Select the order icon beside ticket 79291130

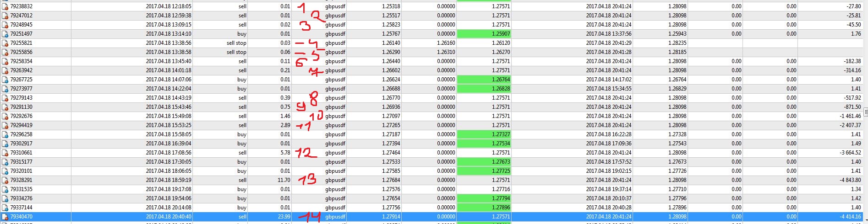coord(5,107)
